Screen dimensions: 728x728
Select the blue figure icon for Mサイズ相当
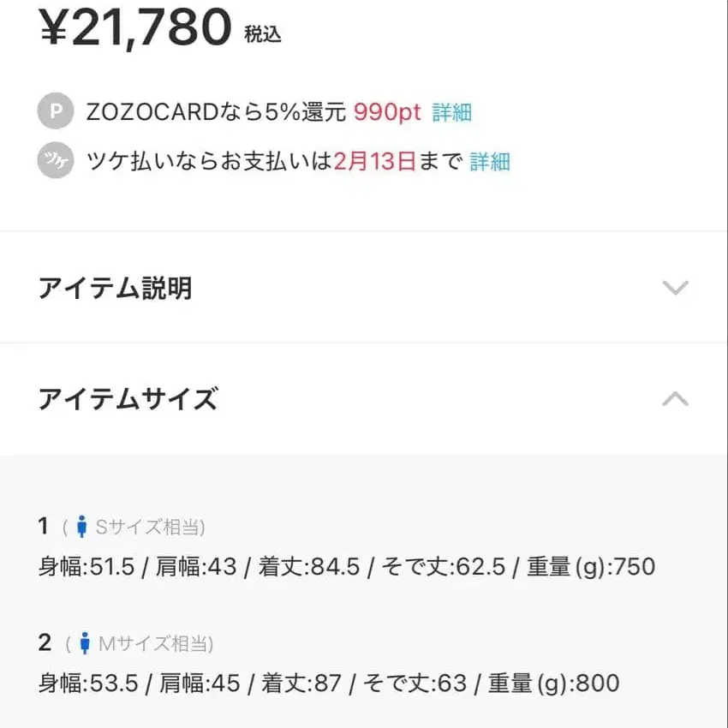click(85, 644)
